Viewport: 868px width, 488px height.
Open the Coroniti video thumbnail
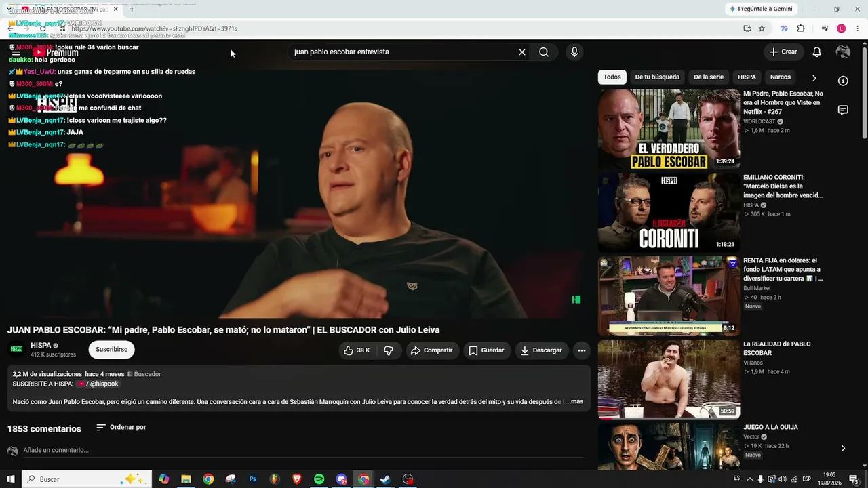click(669, 213)
